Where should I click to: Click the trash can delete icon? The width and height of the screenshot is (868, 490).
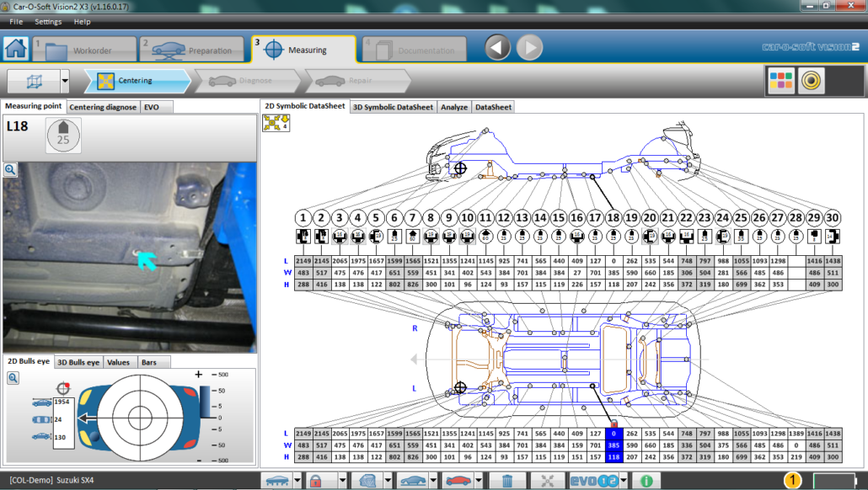point(507,481)
